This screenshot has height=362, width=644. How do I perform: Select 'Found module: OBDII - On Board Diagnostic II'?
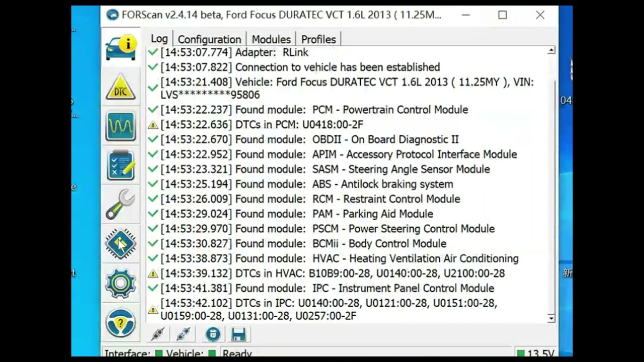point(309,139)
